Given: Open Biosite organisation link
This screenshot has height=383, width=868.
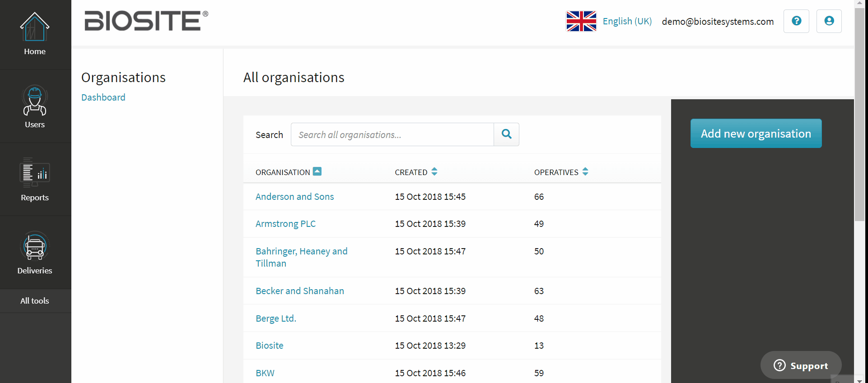Looking at the screenshot, I should (270, 346).
